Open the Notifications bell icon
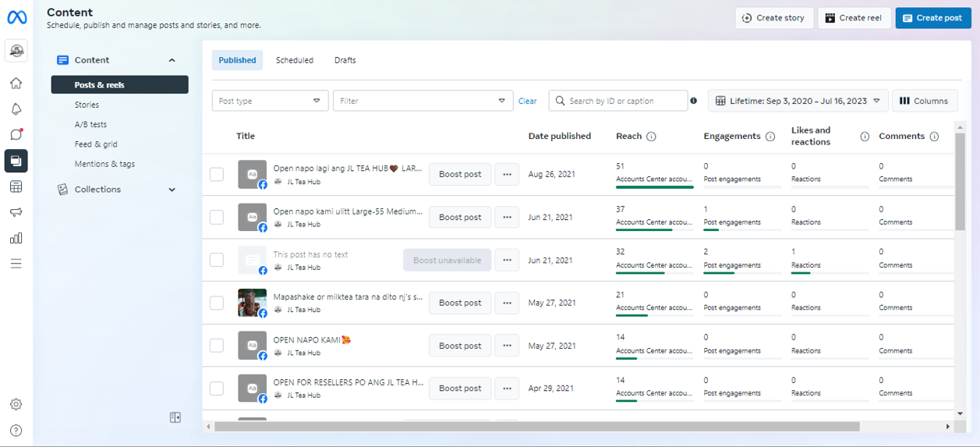The width and height of the screenshot is (980, 447). click(16, 109)
